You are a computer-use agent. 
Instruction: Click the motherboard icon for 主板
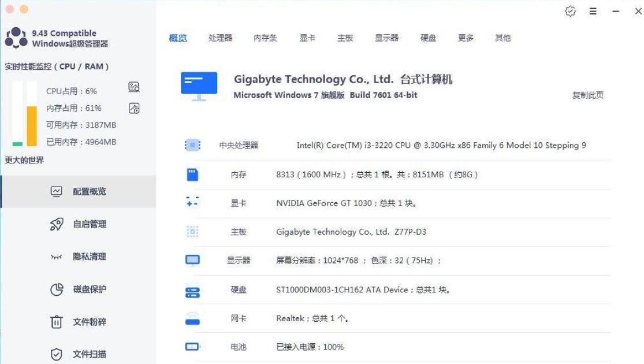[x=192, y=232]
